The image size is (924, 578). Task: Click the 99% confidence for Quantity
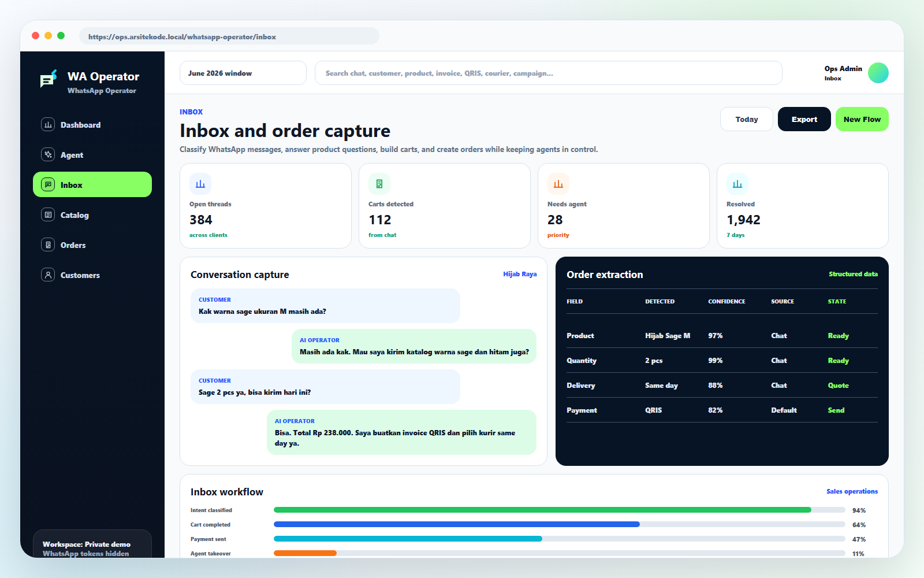tap(715, 360)
